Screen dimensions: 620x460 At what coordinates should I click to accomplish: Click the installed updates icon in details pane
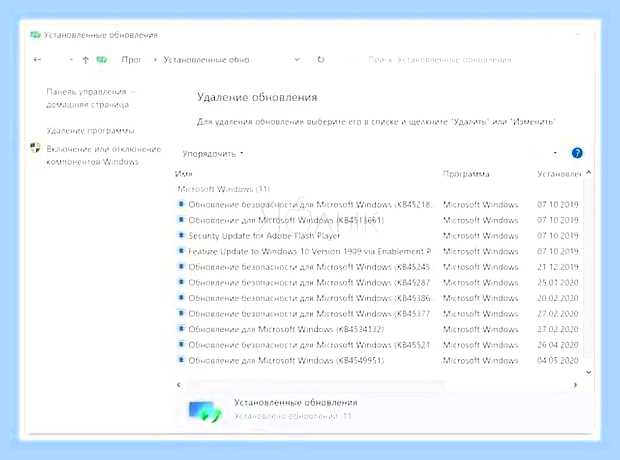tap(205, 411)
